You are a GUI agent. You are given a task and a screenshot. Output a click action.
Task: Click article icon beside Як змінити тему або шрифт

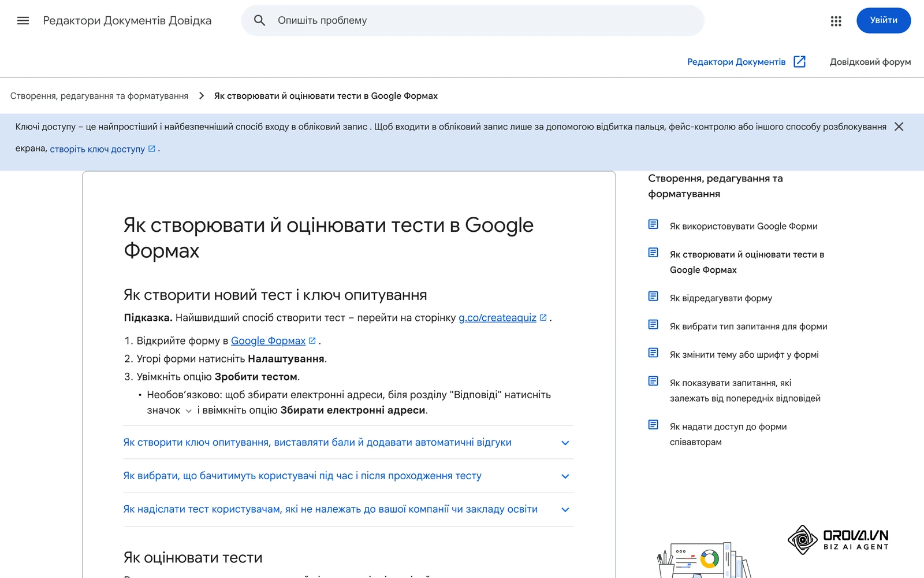(653, 353)
